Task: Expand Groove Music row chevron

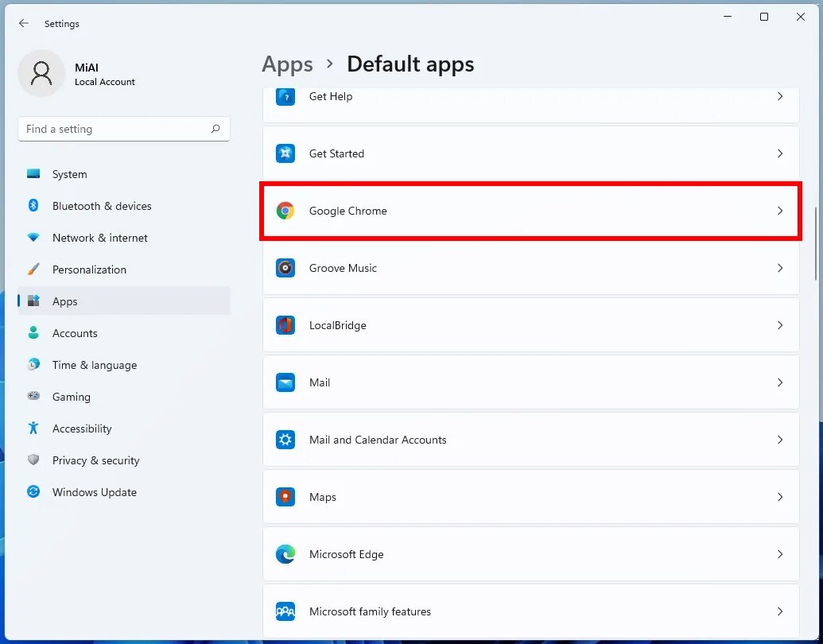Action: point(780,268)
